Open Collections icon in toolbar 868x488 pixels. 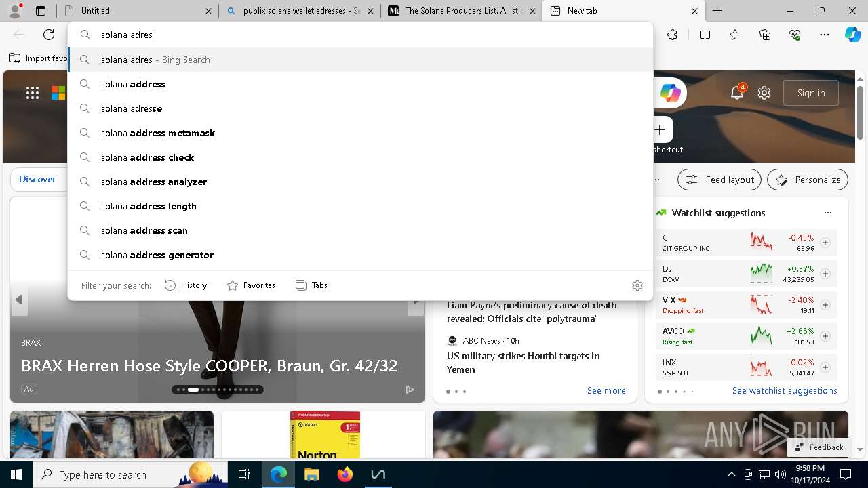765,35
